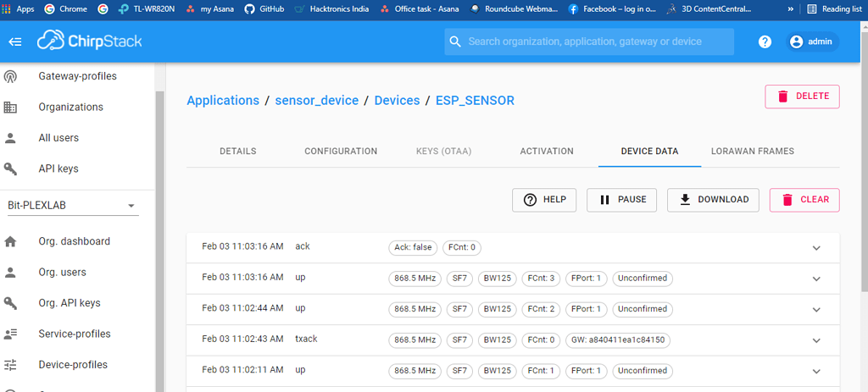Clear the device data log
The width and height of the screenshot is (868, 392).
pyautogui.click(x=804, y=200)
